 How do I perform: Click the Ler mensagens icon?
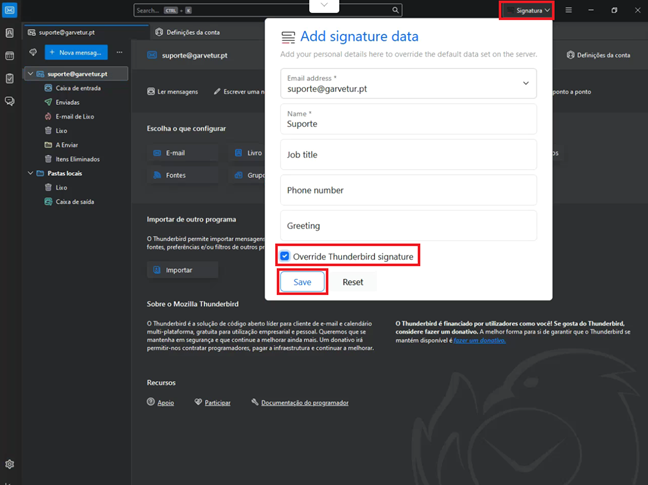pos(151,91)
